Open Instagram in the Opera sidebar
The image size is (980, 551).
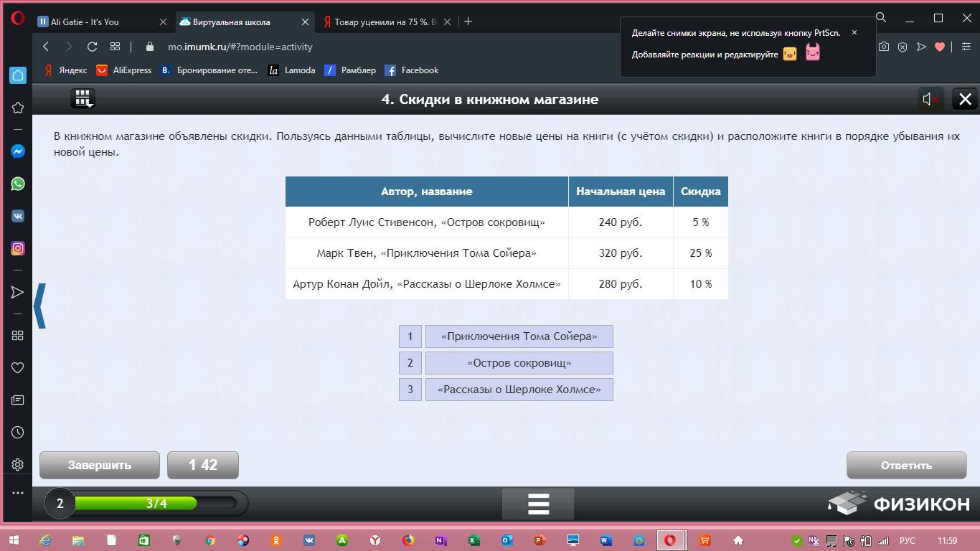tap(18, 248)
